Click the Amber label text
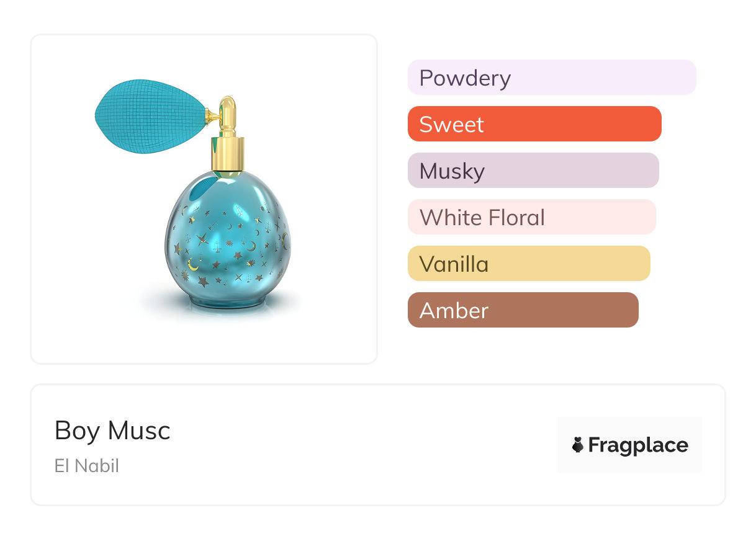 coord(454,311)
